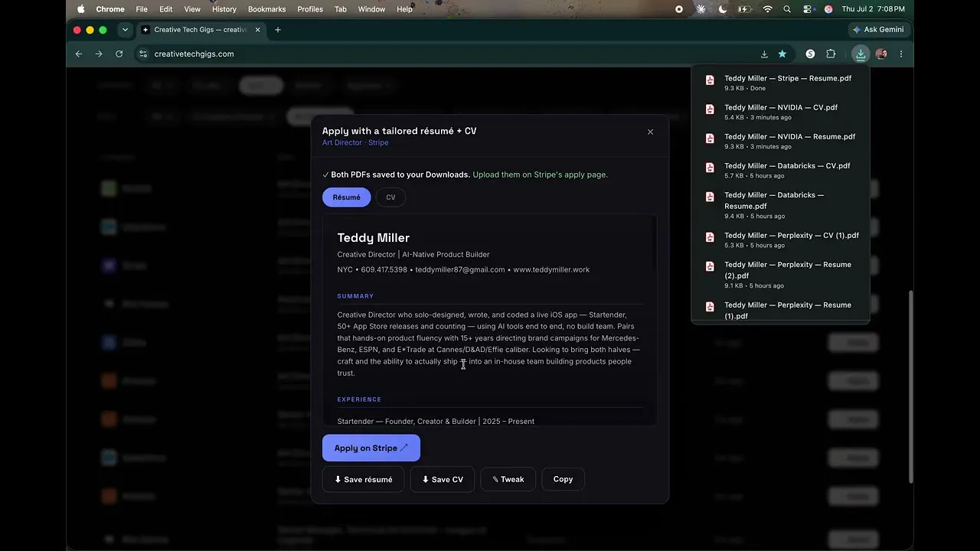Open the Profiles menu
The height and width of the screenshot is (551, 980).
point(310,9)
